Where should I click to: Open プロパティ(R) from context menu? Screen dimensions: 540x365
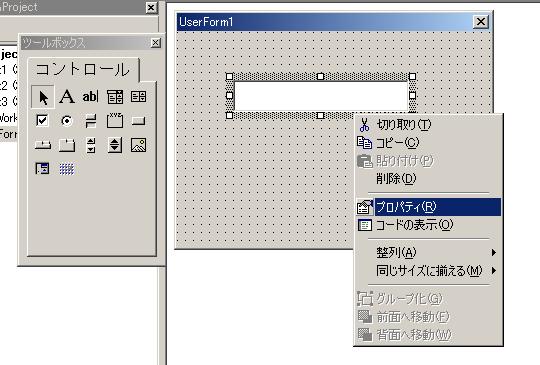click(428, 207)
